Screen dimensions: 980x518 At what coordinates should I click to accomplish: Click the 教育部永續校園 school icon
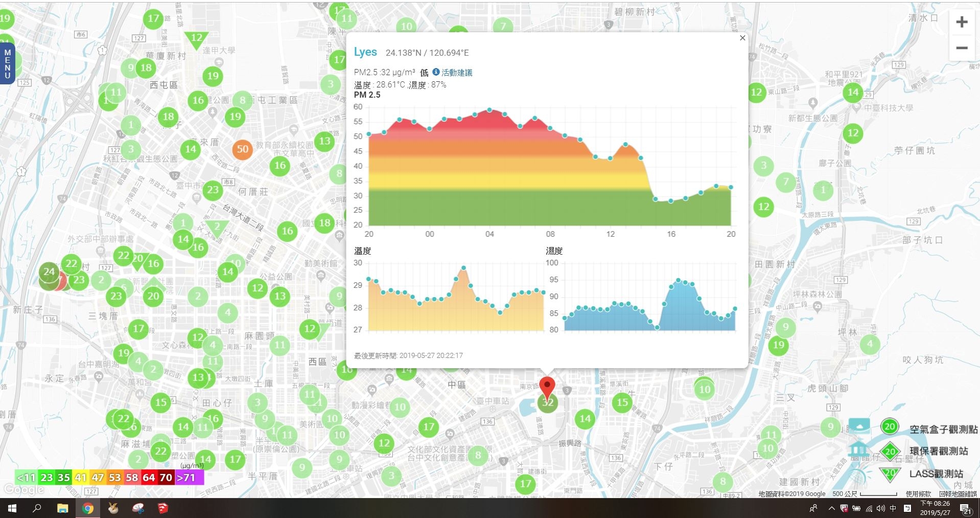point(293,130)
